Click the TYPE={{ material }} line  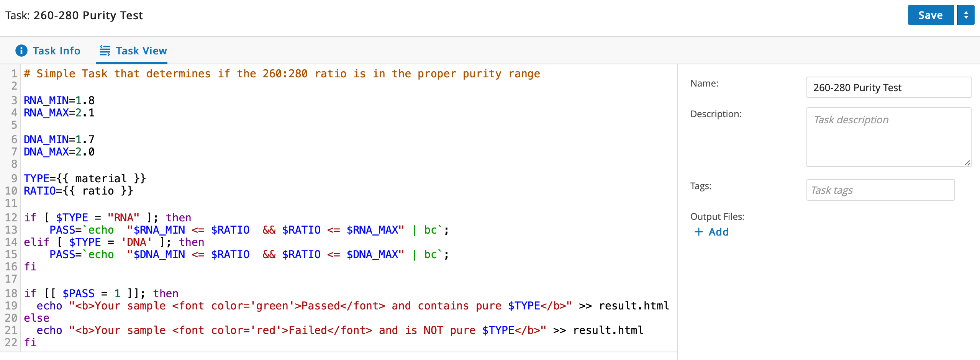(85, 178)
